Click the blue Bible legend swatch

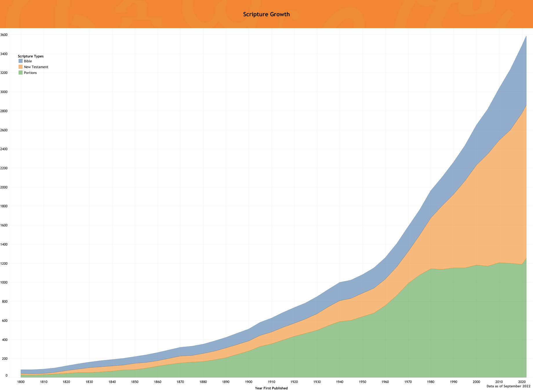coord(20,61)
